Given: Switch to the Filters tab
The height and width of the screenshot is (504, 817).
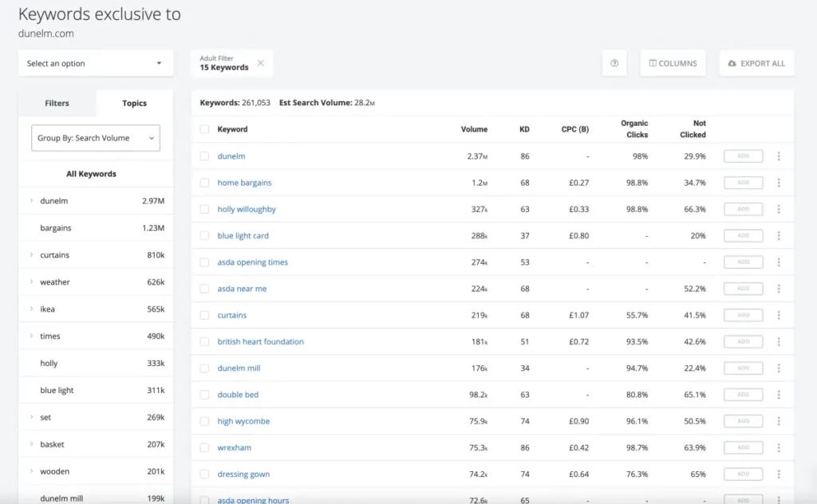Looking at the screenshot, I should coord(57,103).
